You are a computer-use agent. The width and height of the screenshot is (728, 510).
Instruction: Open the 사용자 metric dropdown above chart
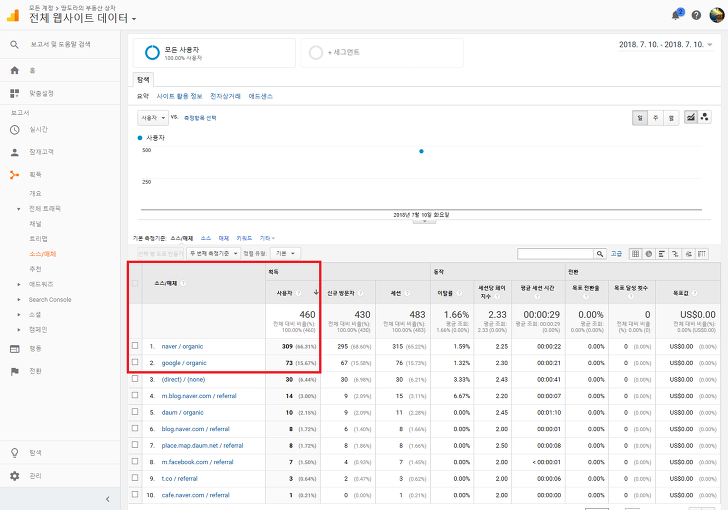pos(152,118)
